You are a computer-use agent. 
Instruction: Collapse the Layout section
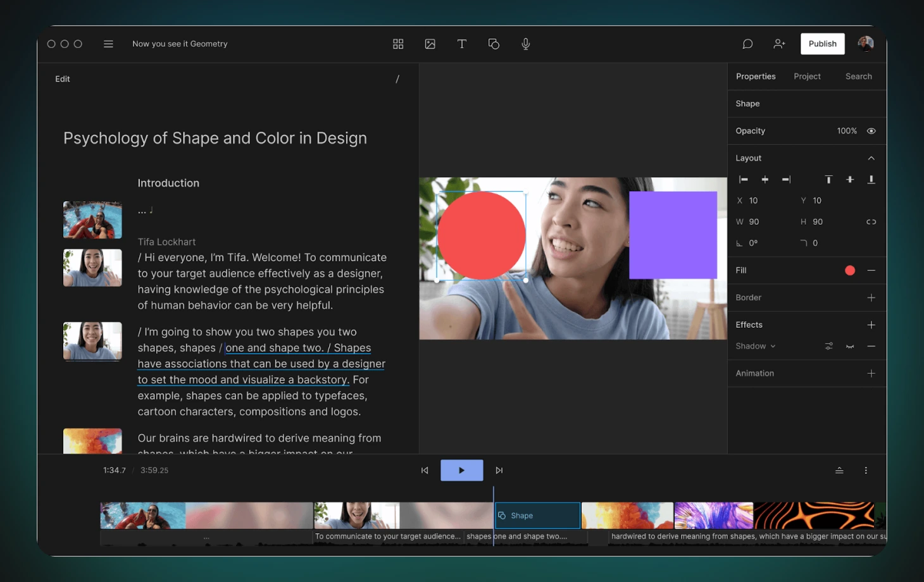tap(871, 158)
